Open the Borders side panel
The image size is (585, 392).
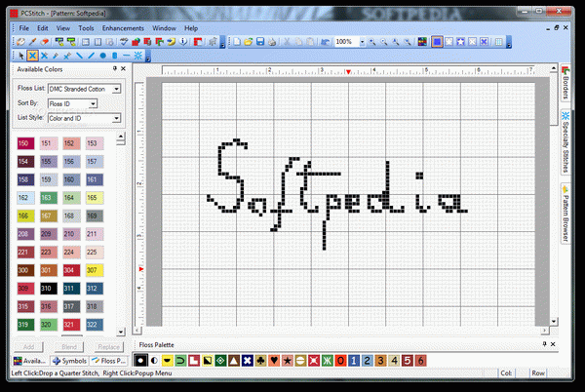(565, 83)
